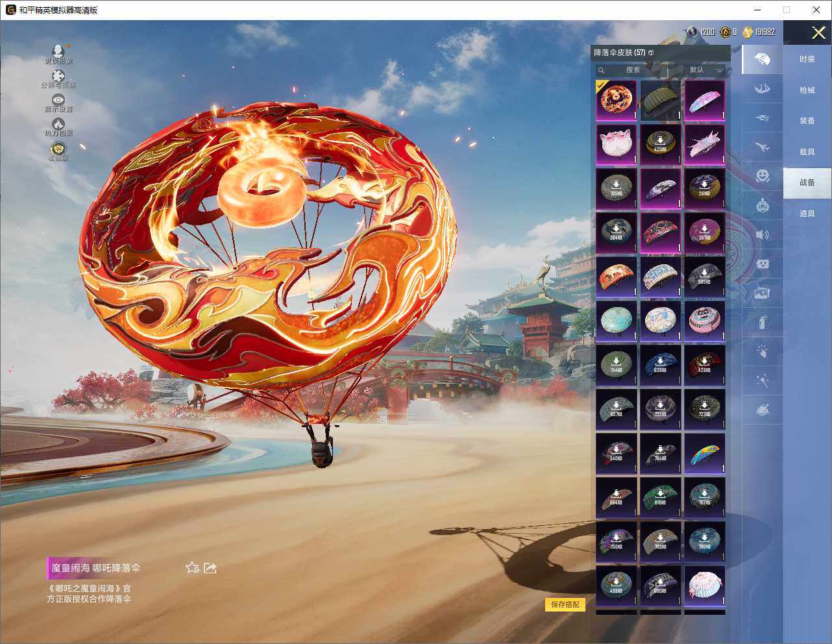832x644 pixels.
Task: Toggle the favorite star for this parachute
Action: [192, 568]
